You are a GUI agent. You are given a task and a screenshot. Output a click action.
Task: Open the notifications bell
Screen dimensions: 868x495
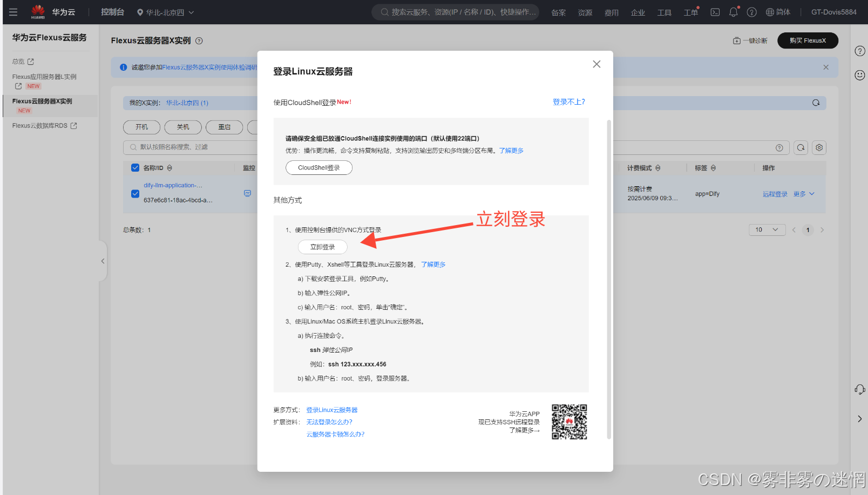coord(733,12)
